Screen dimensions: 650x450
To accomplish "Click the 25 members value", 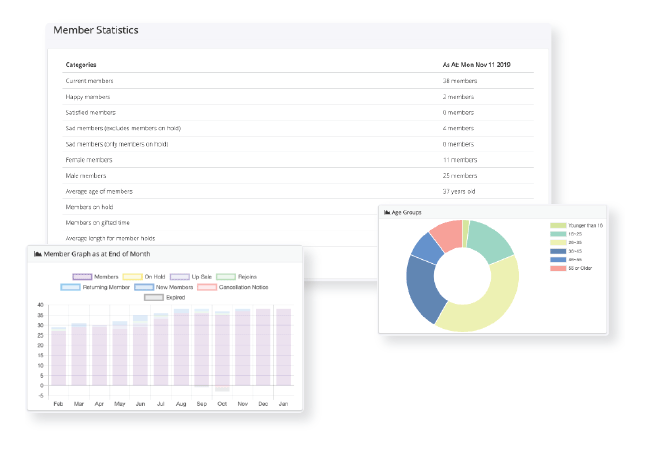I will (460, 175).
